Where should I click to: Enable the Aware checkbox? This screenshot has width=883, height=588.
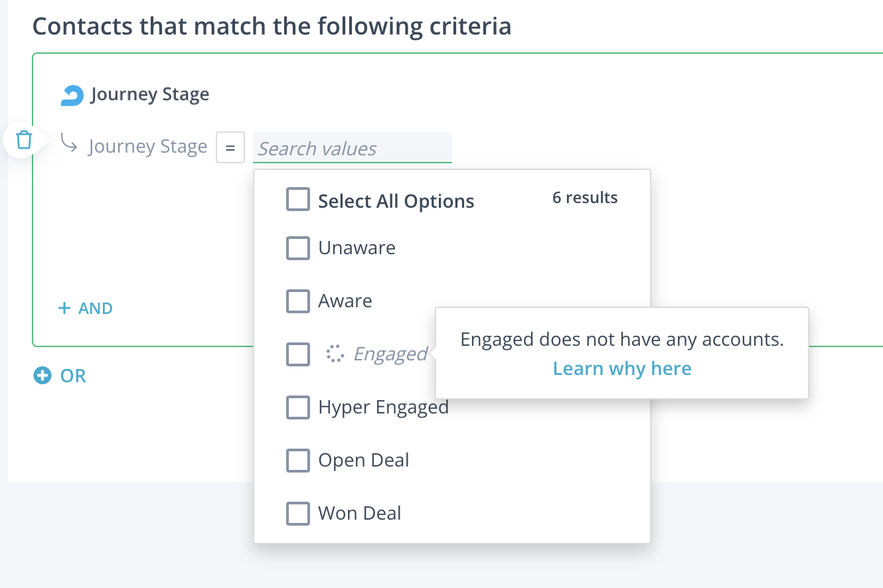(x=298, y=301)
